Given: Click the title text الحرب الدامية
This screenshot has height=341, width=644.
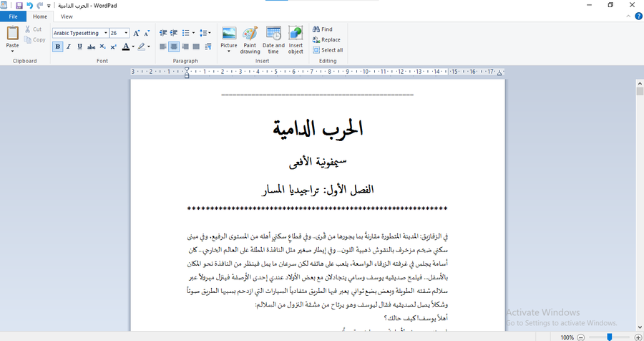Looking at the screenshot, I should [318, 128].
